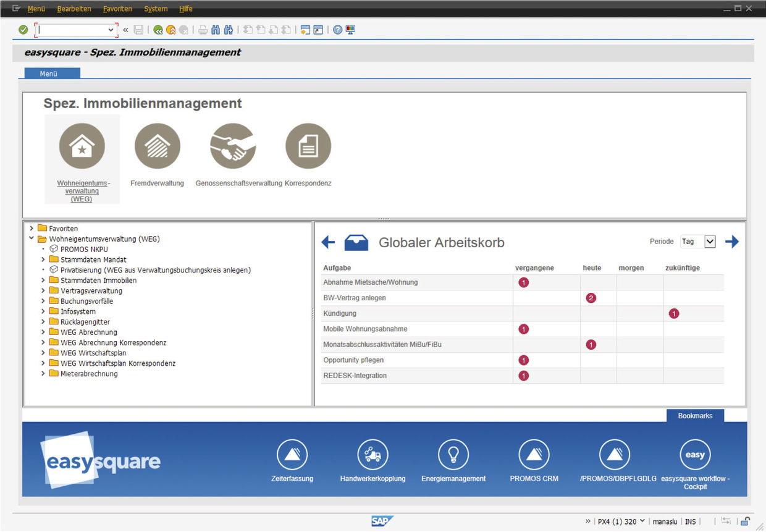This screenshot has height=532, width=766.
Task: Open the Genossenschaftsverwaltung module icon
Action: tap(232, 146)
